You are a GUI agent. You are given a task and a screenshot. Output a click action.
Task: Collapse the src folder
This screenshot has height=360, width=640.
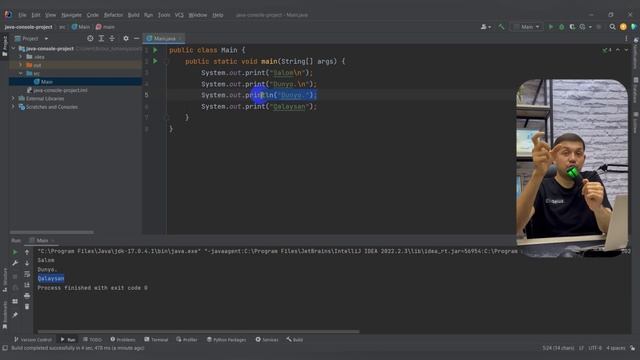coord(20,73)
